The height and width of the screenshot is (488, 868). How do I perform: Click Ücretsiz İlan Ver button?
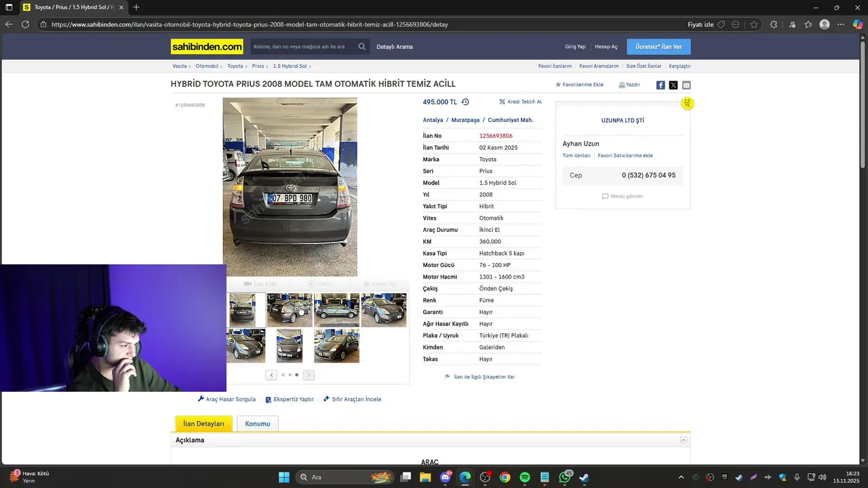pos(658,47)
